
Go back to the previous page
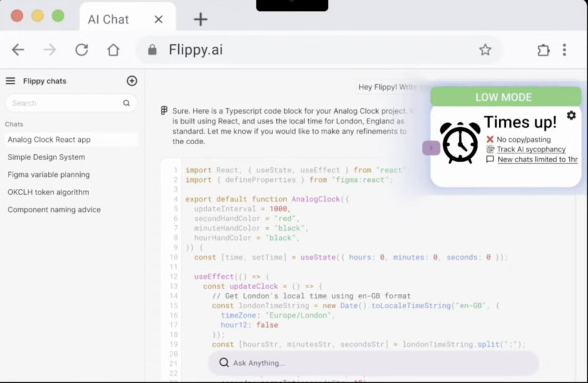[x=18, y=50]
